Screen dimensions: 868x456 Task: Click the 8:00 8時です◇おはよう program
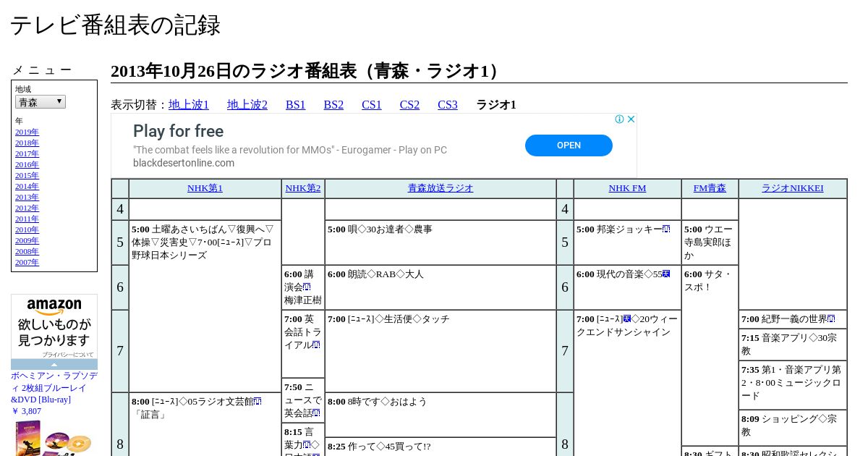[x=441, y=415]
